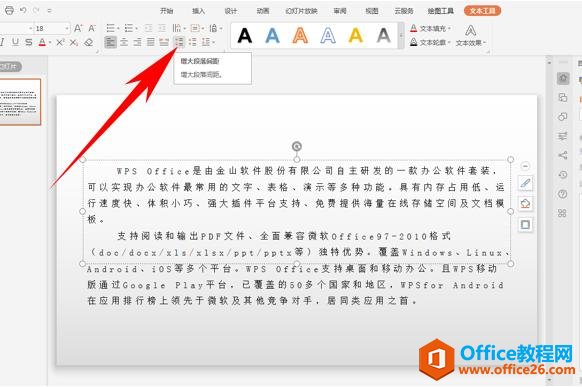Open the quick access toolbar customize dropdown
Viewport: 582px width, 387px height.
point(49,11)
